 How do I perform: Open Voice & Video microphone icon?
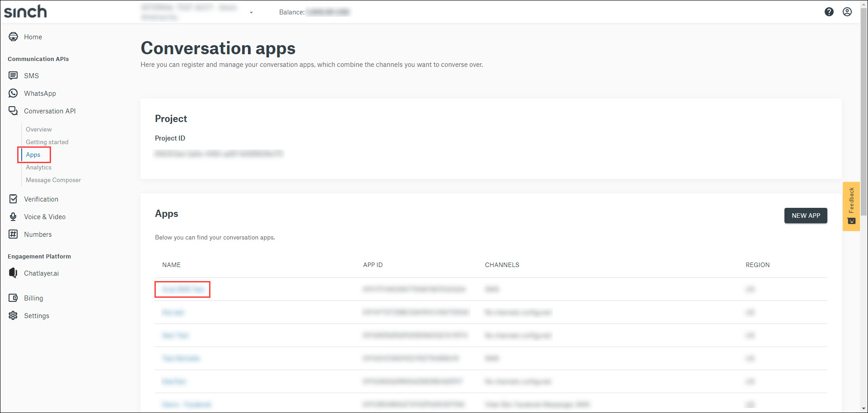[x=13, y=216]
